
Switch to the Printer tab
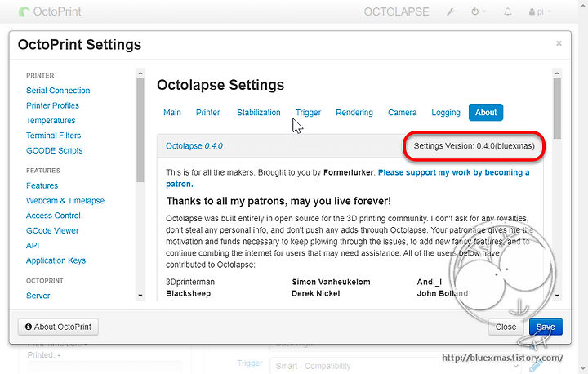[x=207, y=113]
